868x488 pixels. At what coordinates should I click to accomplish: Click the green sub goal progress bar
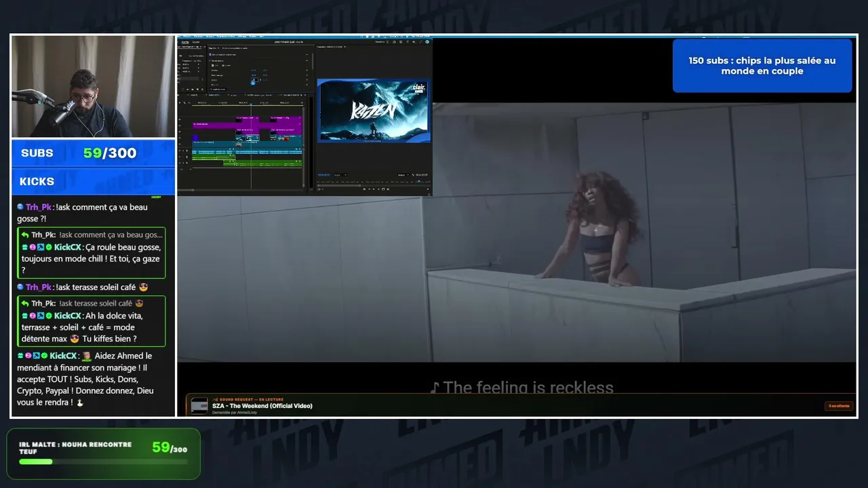[x=103, y=462]
